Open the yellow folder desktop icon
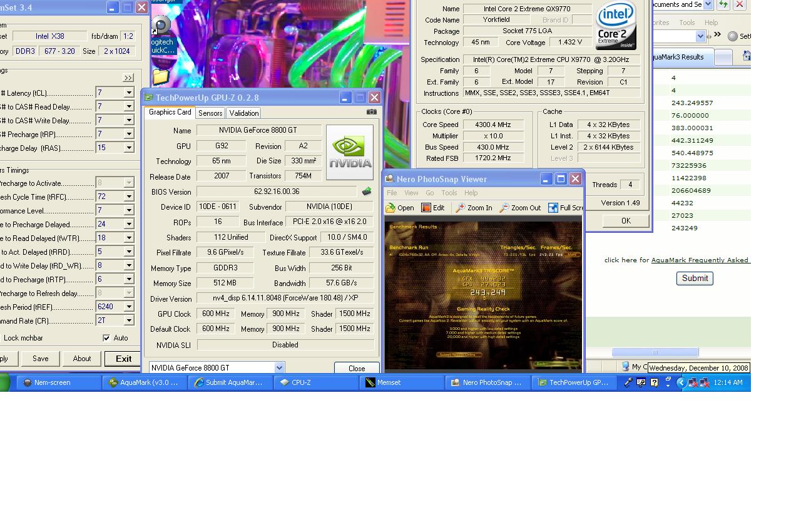The height and width of the screenshot is (532, 801). pyautogui.click(x=160, y=76)
